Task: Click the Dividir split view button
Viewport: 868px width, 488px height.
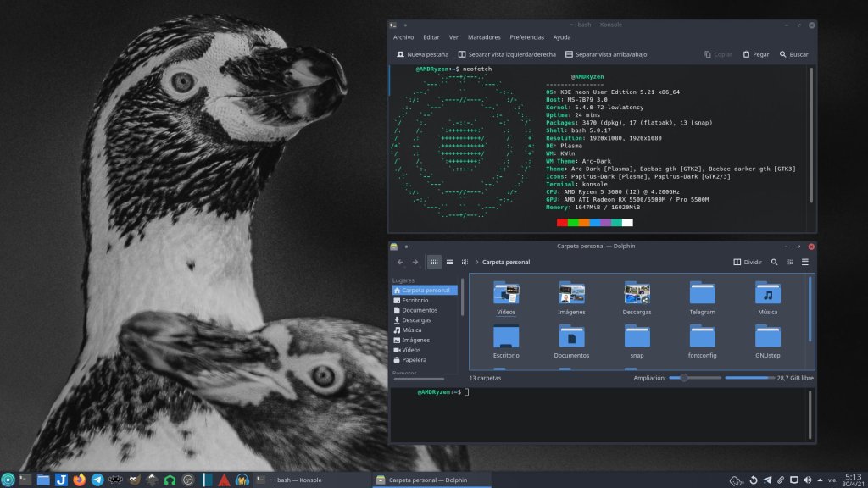Action: coord(748,263)
